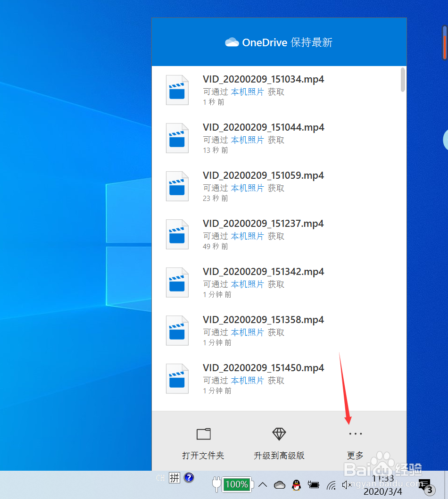Open the action center notification icon

[426, 486]
